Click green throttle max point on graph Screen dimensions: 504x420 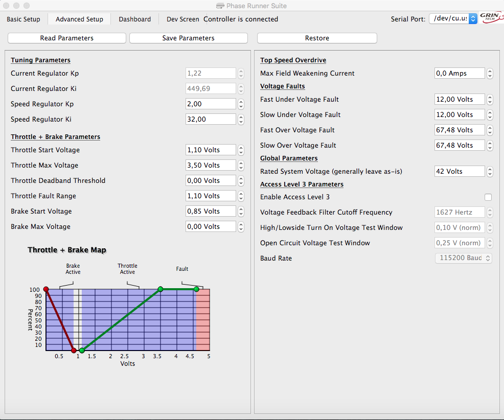161,289
